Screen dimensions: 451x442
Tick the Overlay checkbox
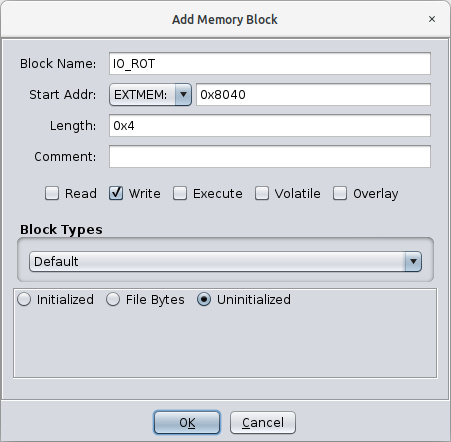coord(340,193)
